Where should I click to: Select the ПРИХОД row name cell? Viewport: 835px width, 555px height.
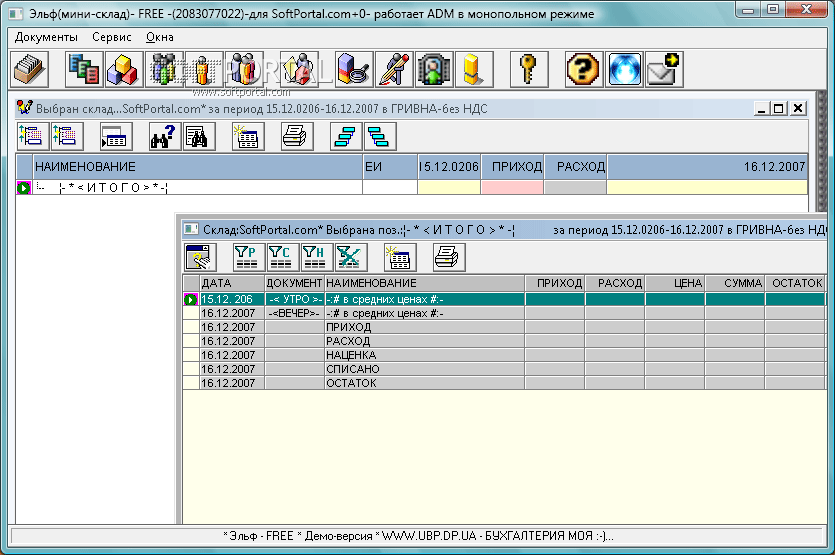pyautogui.click(x=424, y=327)
